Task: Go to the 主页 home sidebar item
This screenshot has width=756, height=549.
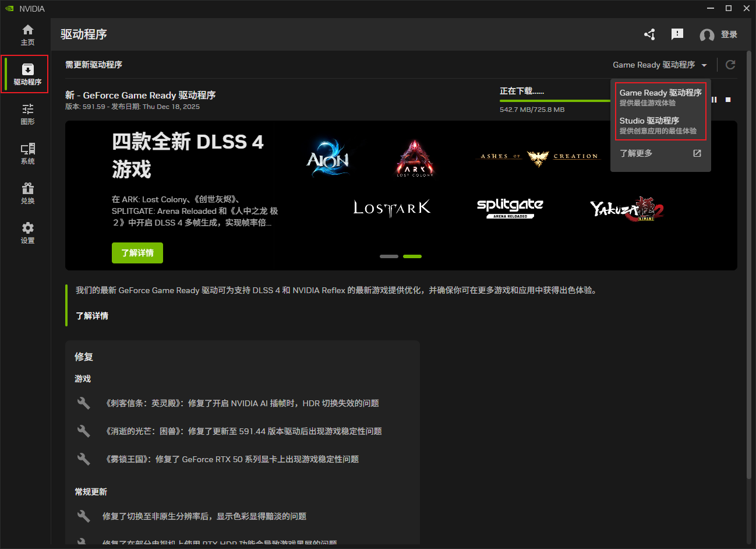Action: point(27,35)
